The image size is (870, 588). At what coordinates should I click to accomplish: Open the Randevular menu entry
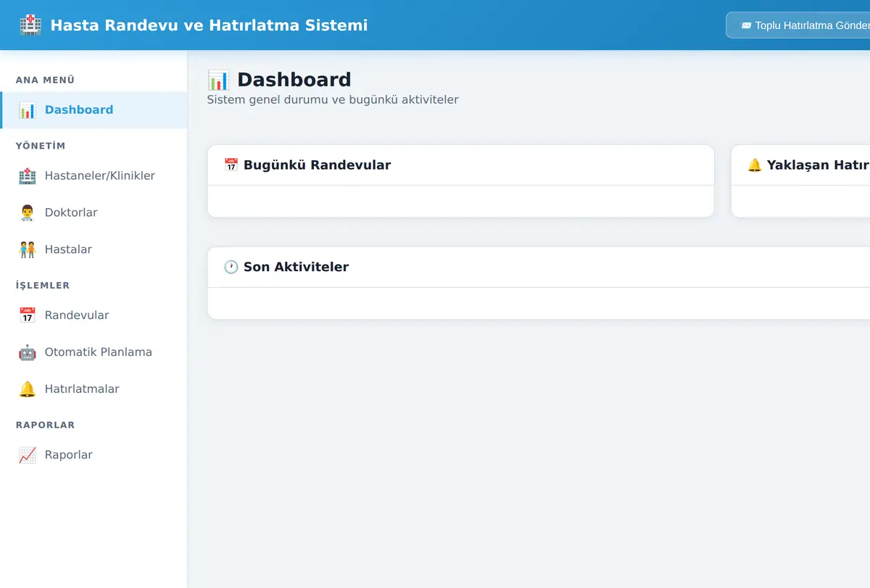94,316
